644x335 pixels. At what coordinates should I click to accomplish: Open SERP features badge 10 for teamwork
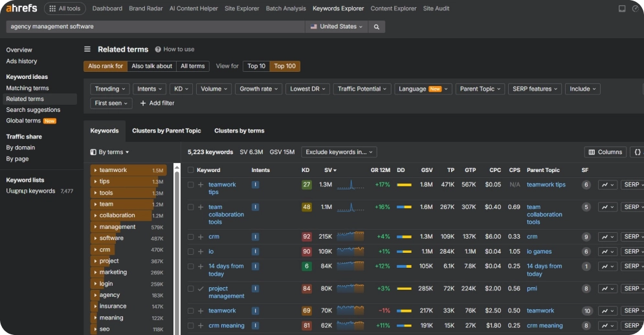[x=587, y=311]
